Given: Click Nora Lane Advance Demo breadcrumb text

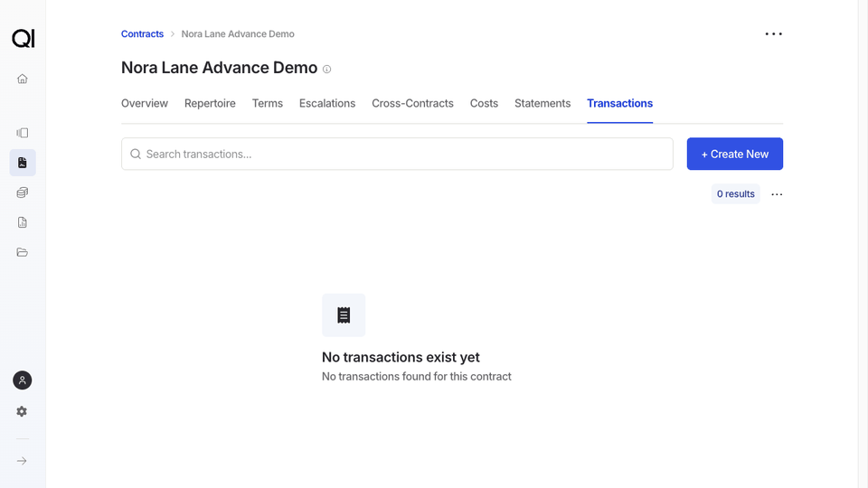Looking at the screenshot, I should tap(238, 33).
